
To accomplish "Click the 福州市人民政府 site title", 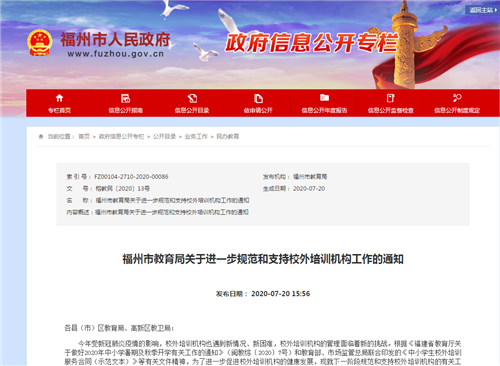I will click(x=115, y=40).
